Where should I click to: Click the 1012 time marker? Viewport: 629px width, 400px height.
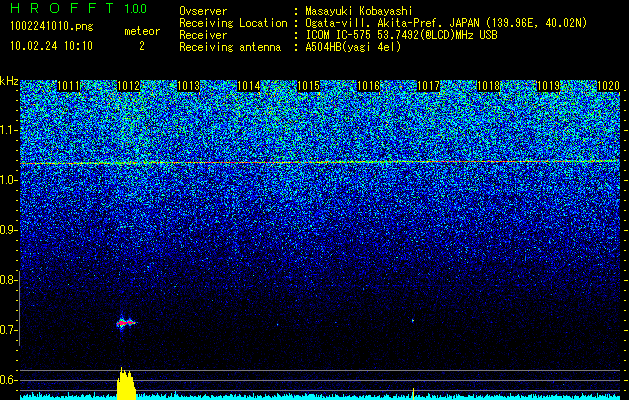(128, 86)
